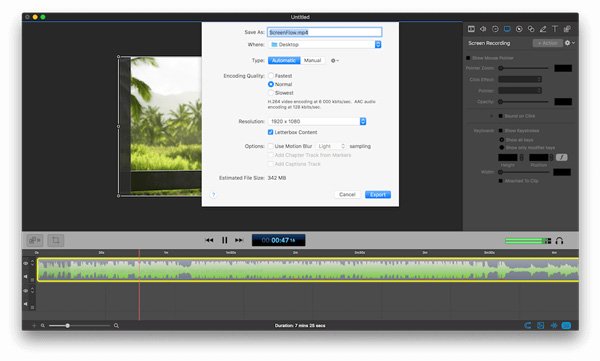Image resolution: width=600 pixels, height=361 pixels.
Task: Open the Screen Recording properties tab icon
Action: click(507, 29)
